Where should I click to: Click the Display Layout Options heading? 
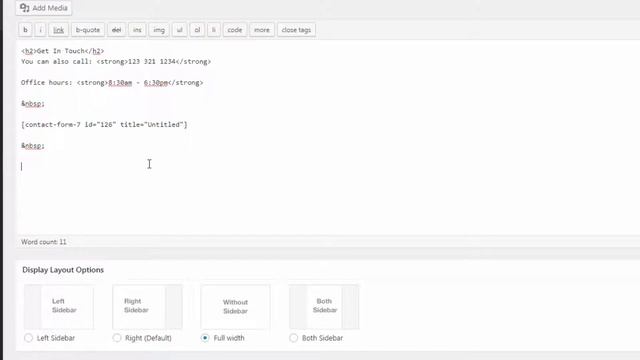tap(63, 270)
